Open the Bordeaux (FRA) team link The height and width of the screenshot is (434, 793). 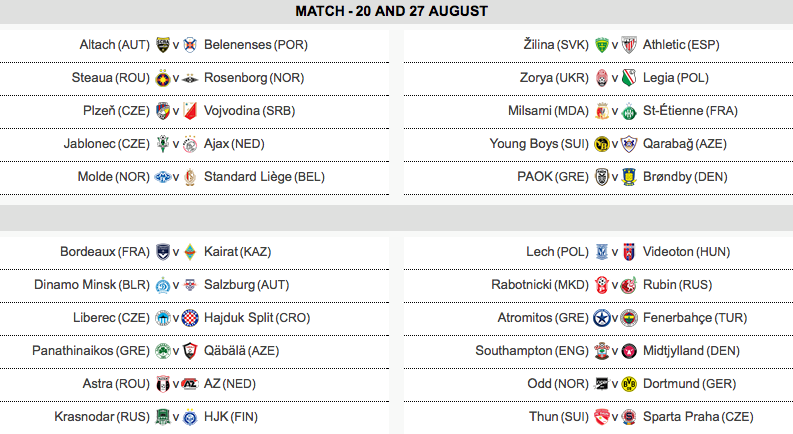click(105, 252)
